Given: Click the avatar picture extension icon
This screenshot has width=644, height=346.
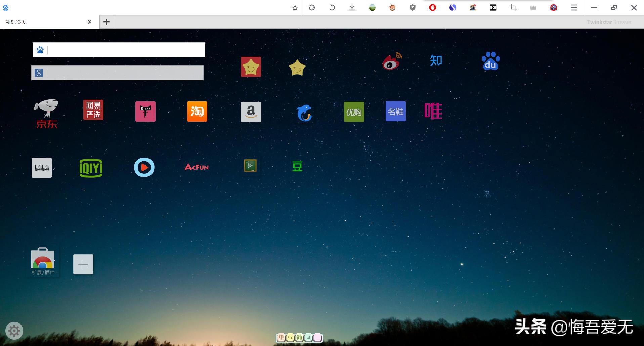Looking at the screenshot, I should 473,7.
